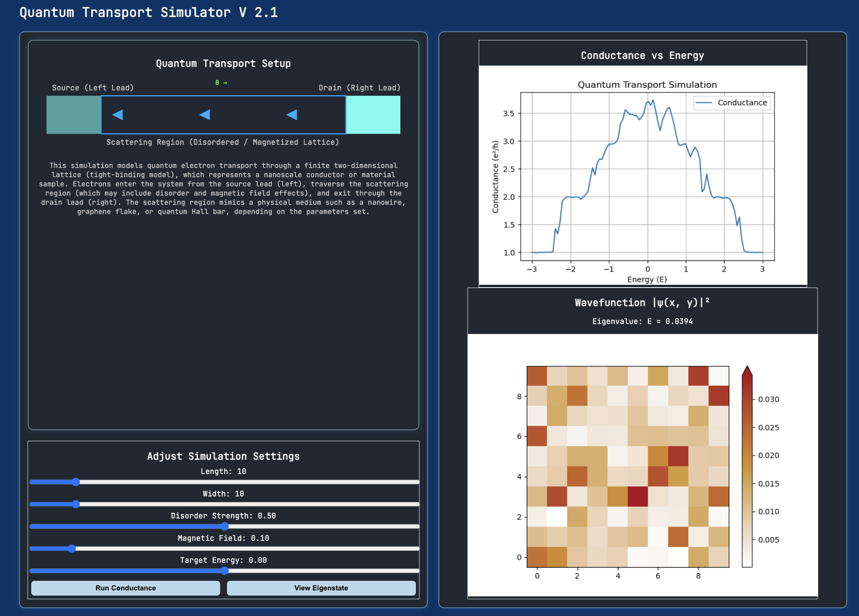Viewport: 859px width, 616px height.
Task: Click the middle blue arrow in scattering region
Action: click(205, 115)
